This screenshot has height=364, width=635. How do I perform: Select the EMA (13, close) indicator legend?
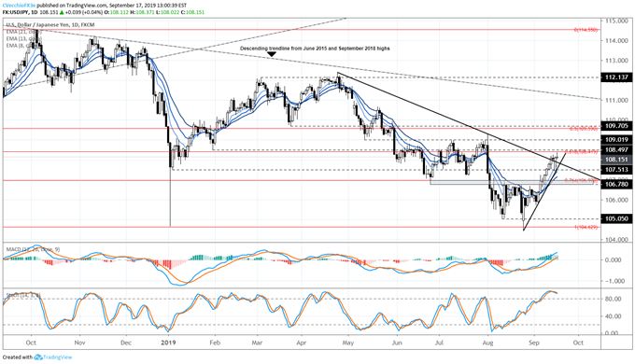(x=23, y=38)
